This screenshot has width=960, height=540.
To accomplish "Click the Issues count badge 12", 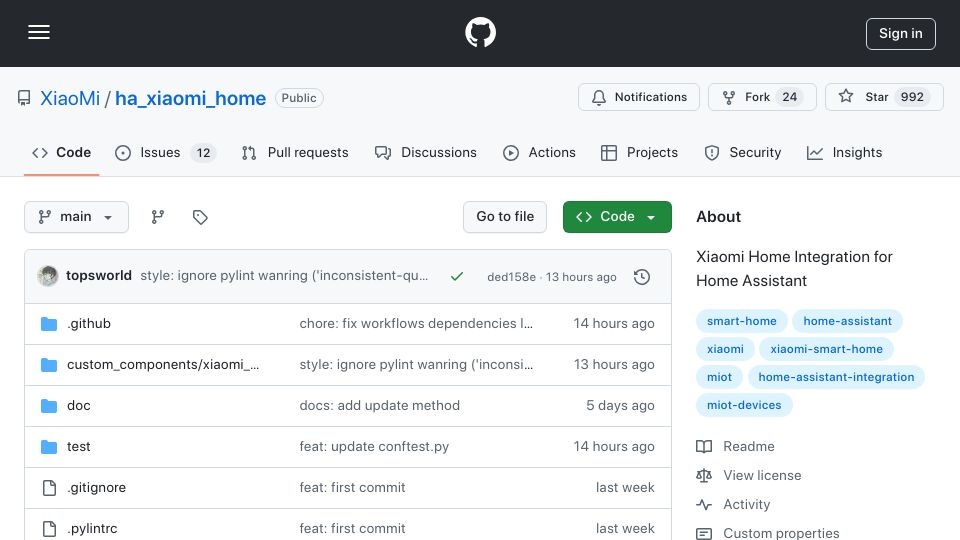I will (x=203, y=153).
